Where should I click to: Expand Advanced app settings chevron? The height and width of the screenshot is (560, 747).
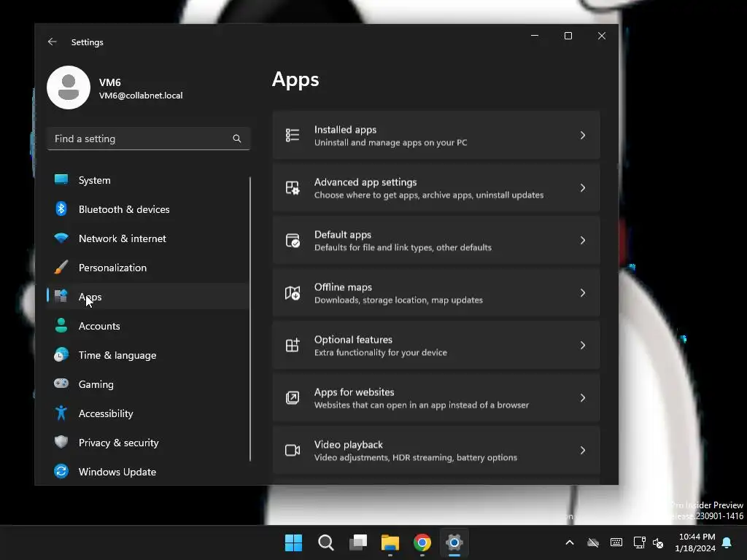click(x=583, y=187)
